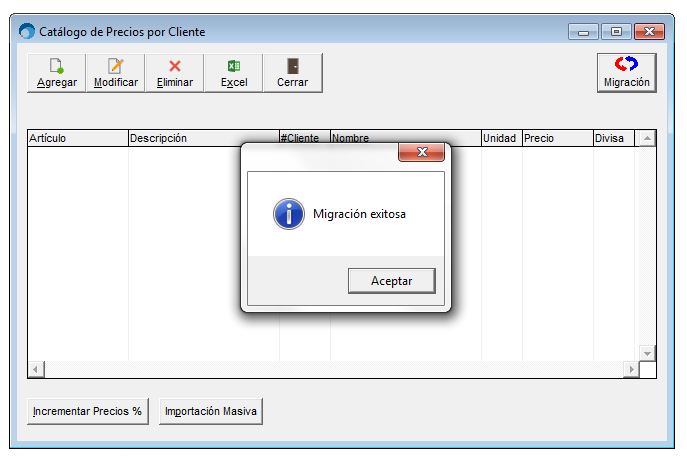Viewport: 687px width, 461px height.
Task: Select the Eliminar red X button
Action: (x=175, y=73)
